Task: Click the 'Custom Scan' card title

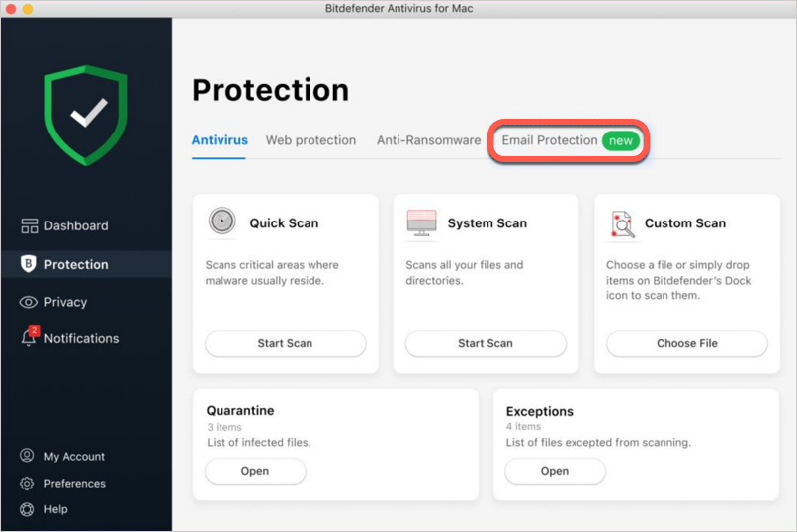Action: point(684,223)
